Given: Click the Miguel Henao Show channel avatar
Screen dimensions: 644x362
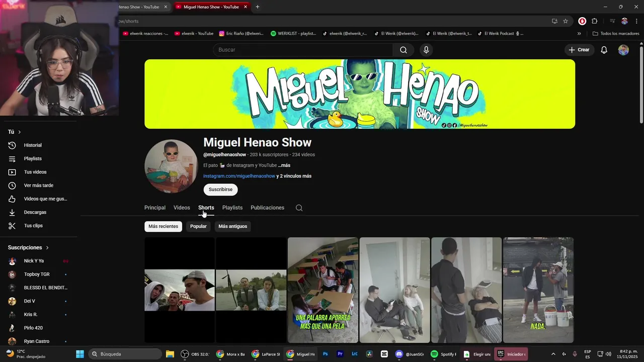Looking at the screenshot, I should pyautogui.click(x=171, y=166).
